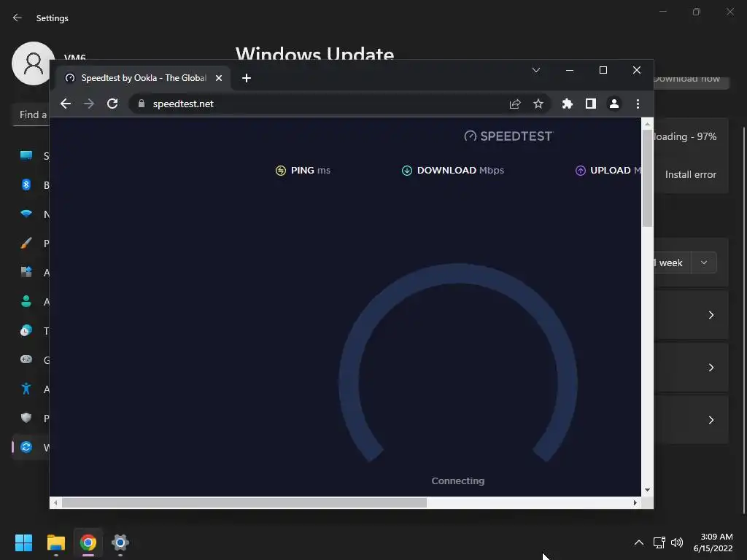Click the lock icon beside speedtest.net
This screenshot has height=560, width=747.
pyautogui.click(x=142, y=104)
